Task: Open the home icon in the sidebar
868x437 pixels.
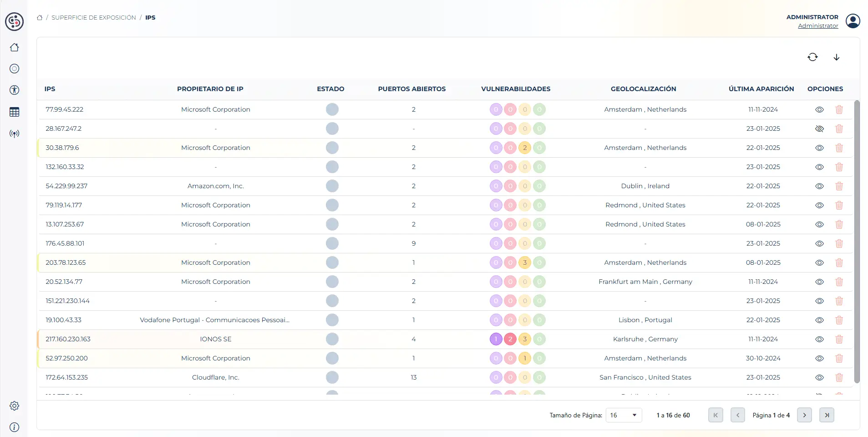Action: pyautogui.click(x=15, y=47)
